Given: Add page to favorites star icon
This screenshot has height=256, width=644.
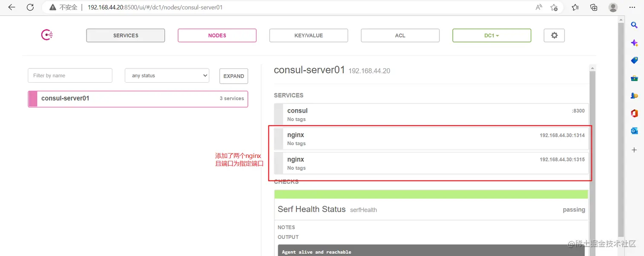Looking at the screenshot, I should 554,7.
